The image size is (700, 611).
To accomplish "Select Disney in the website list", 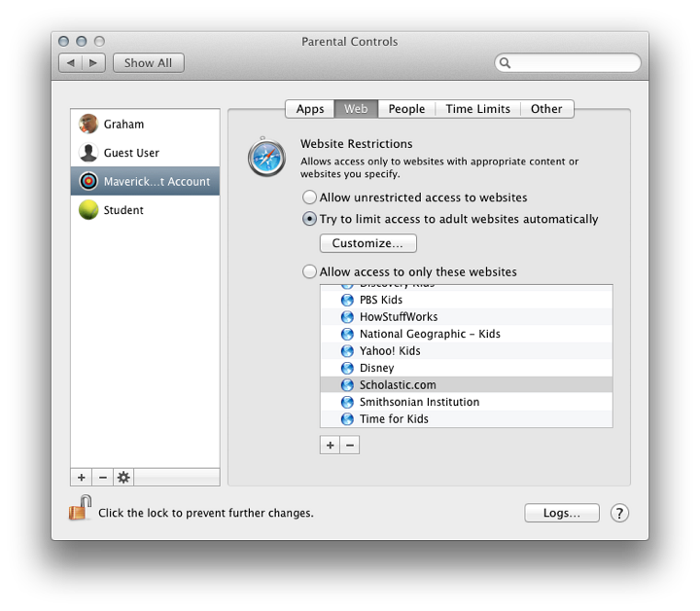I will coord(467,368).
